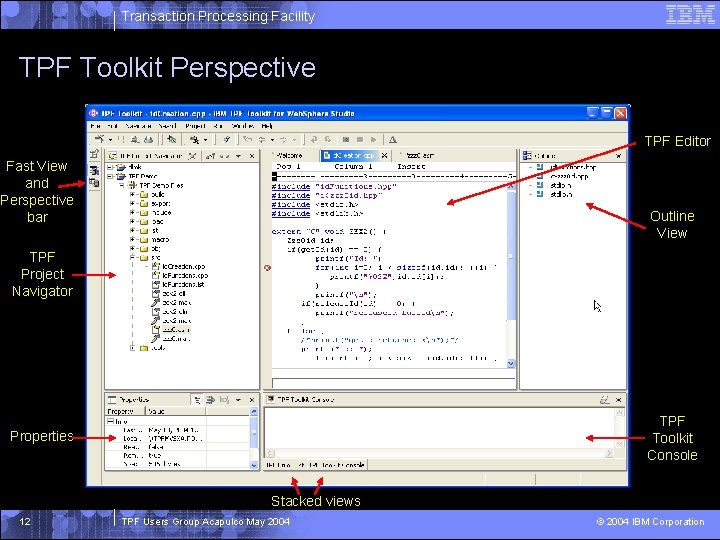The image size is (720, 540).
Task: Toggle Show Categories in the Properties toolbar
Action: pos(197,400)
